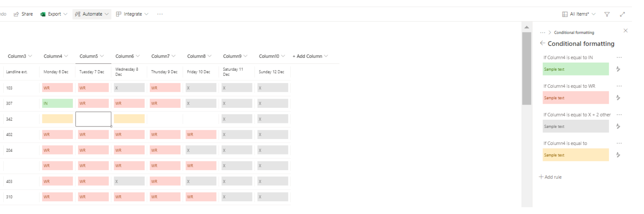644x214 pixels.
Task: Click the 'If Column4 is equal to IN' rule
Action: [x=568, y=57]
